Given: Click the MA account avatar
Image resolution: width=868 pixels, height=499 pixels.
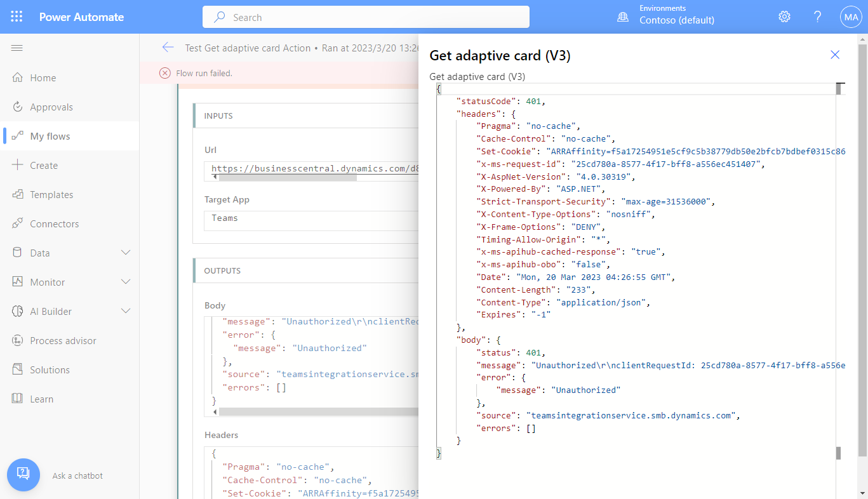Looking at the screenshot, I should pyautogui.click(x=850, y=17).
